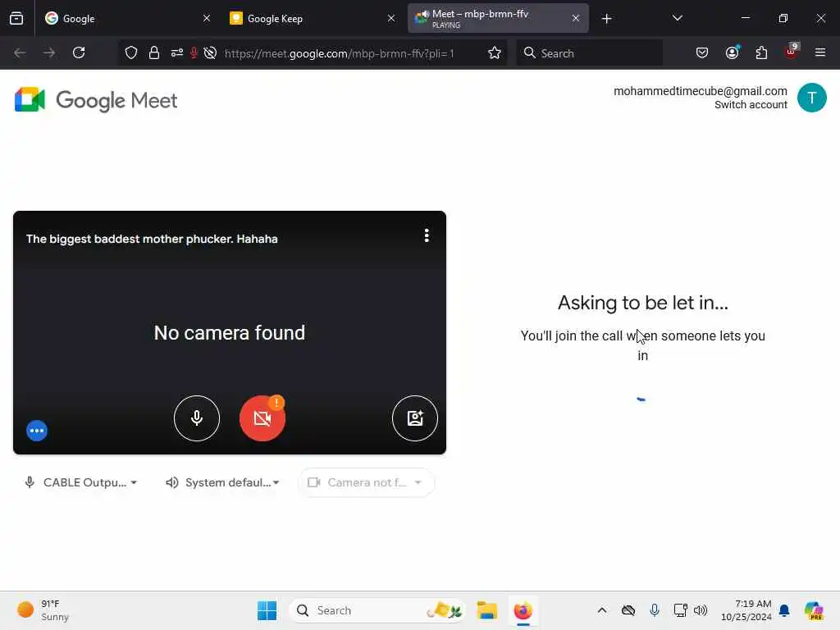Open backgrounds and visual effects
This screenshot has width=840, height=630.
(414, 418)
